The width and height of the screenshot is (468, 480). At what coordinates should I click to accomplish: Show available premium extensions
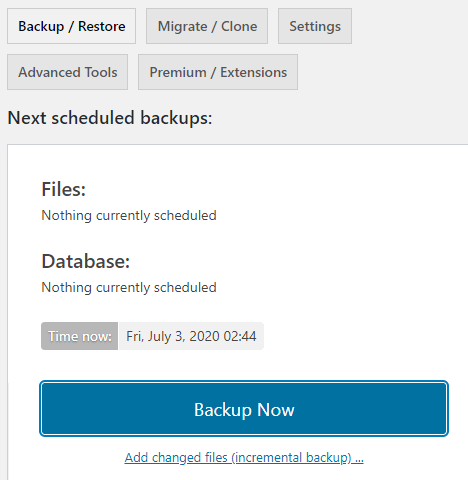[218, 72]
